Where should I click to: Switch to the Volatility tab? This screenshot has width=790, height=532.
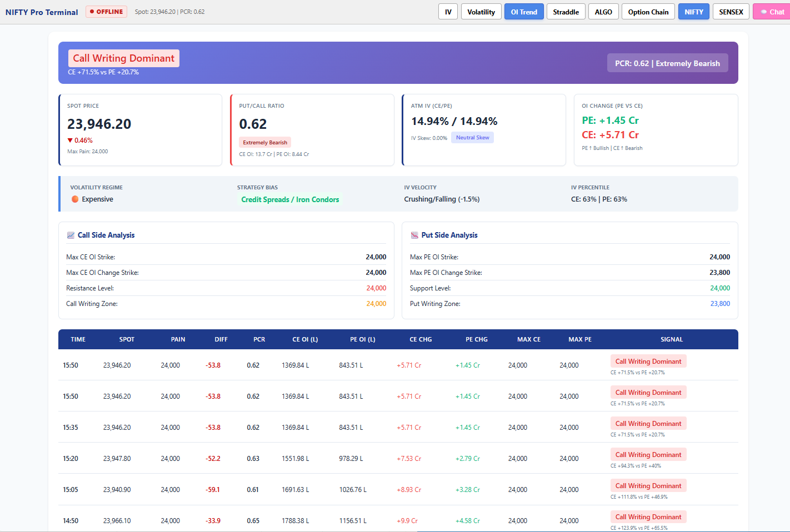pyautogui.click(x=481, y=12)
